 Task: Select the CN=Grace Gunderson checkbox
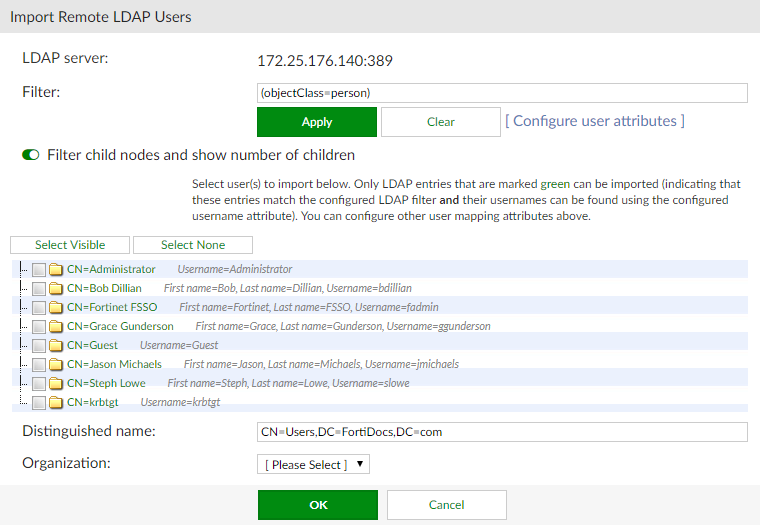(x=39, y=327)
